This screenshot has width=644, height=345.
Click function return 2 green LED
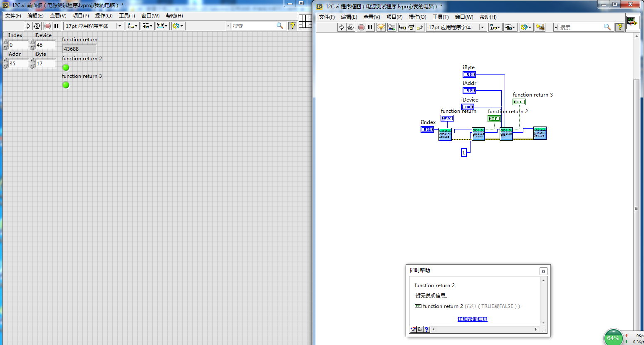click(x=66, y=67)
